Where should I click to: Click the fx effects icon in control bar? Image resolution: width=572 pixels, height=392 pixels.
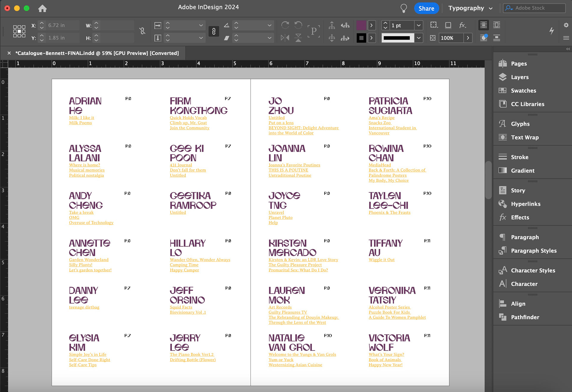pos(462,25)
